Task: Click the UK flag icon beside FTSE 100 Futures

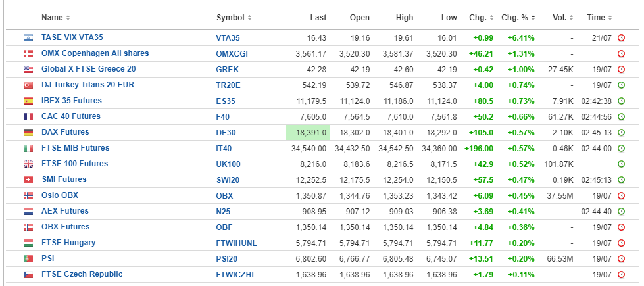Action: click(28, 164)
